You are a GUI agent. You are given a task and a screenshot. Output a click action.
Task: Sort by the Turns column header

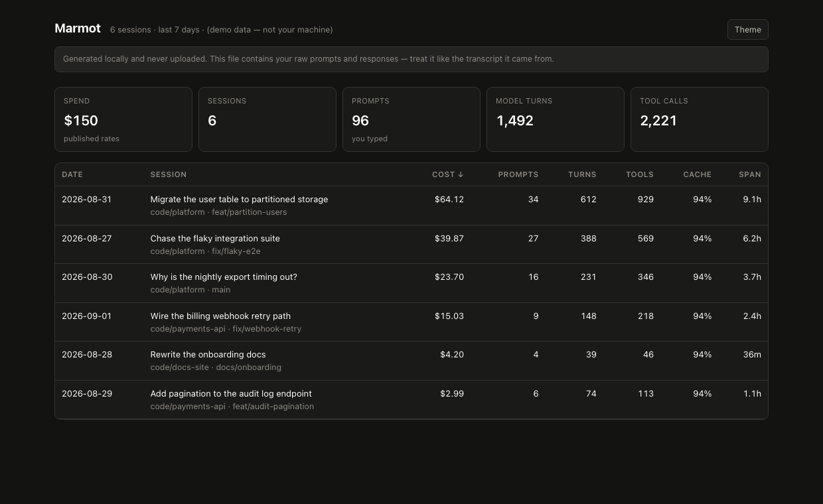(582, 174)
